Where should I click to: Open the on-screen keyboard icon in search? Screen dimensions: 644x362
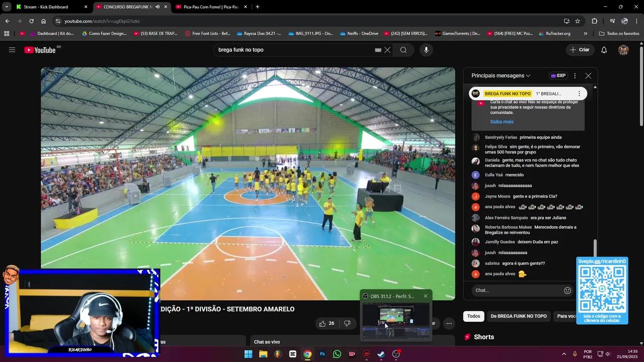click(378, 50)
